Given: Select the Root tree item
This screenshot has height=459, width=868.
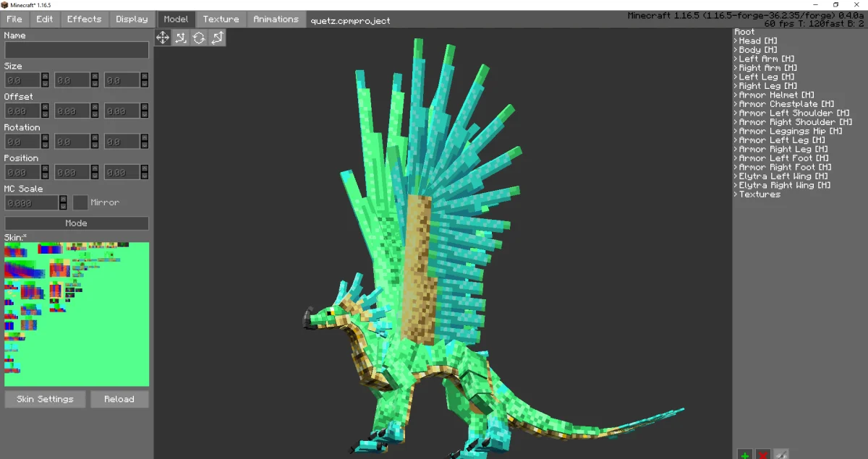Looking at the screenshot, I should tap(744, 32).
